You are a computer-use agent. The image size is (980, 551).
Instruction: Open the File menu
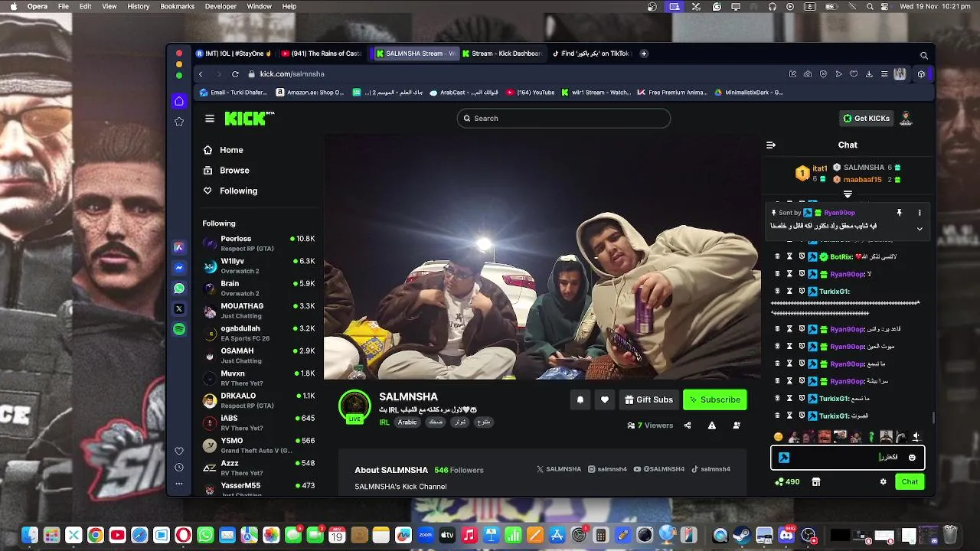coord(64,6)
